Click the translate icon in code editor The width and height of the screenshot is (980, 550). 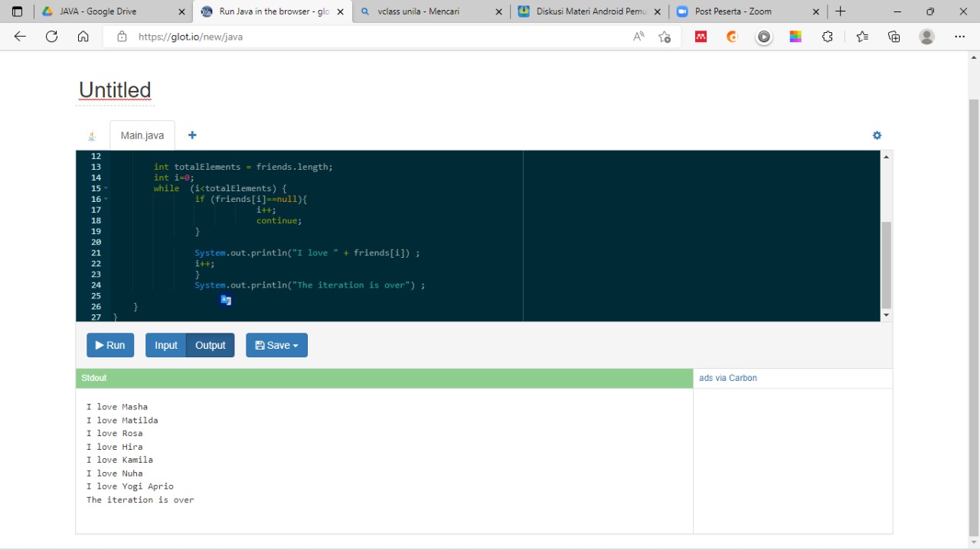click(226, 300)
